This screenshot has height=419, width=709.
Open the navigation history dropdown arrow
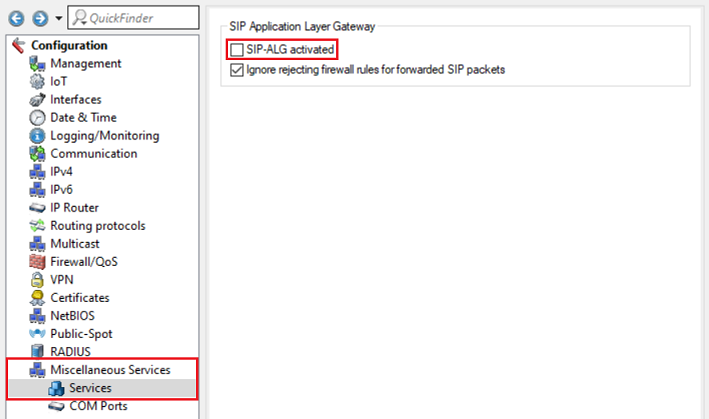(x=58, y=18)
